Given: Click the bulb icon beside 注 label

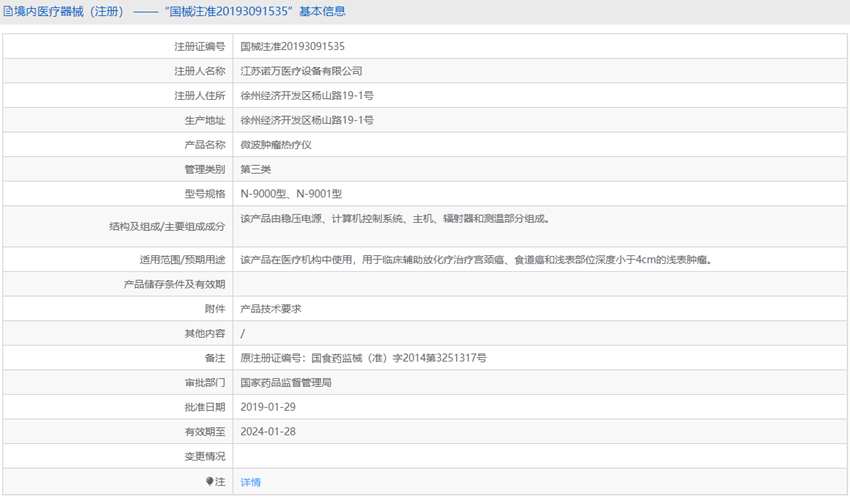Looking at the screenshot, I should point(209,481).
